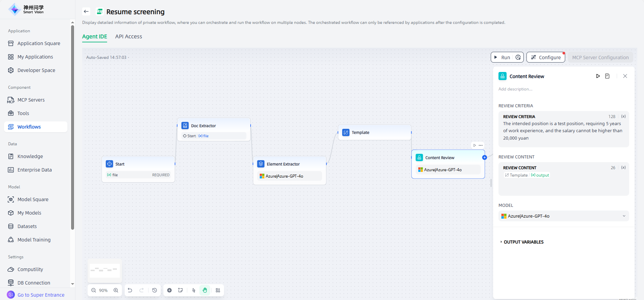Open Knowledge in the sidebar

click(x=30, y=156)
